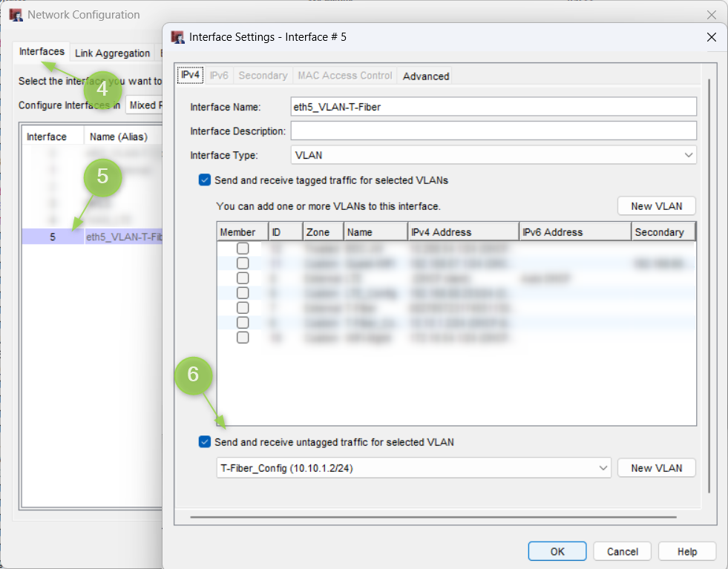Open the Configure Interfaces in Mixed dropdown
The width and height of the screenshot is (728, 569).
click(x=144, y=105)
